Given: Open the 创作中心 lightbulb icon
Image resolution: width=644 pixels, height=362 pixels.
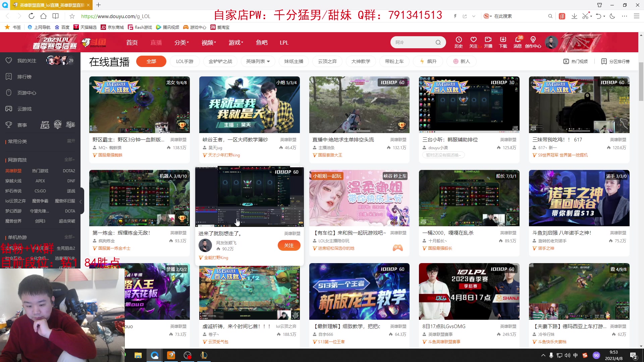Looking at the screenshot, I should coord(533,42).
